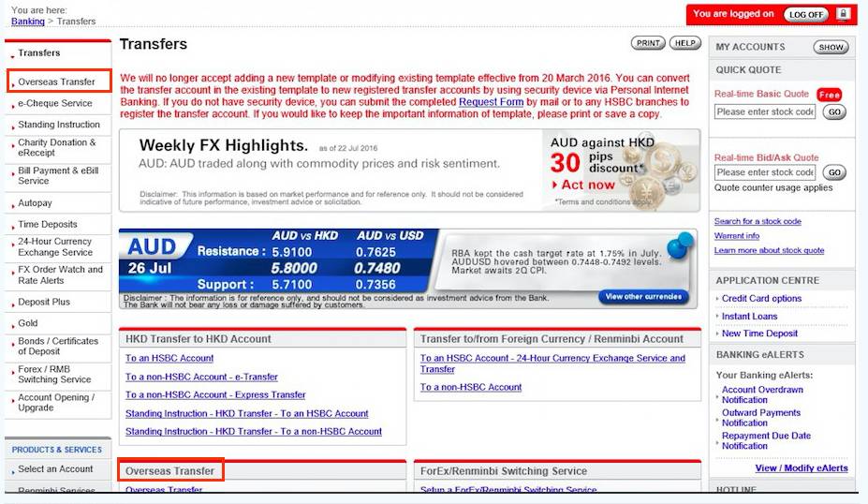Open FX Order Watch and Rate Alerts
The image size is (868, 504).
(60, 275)
